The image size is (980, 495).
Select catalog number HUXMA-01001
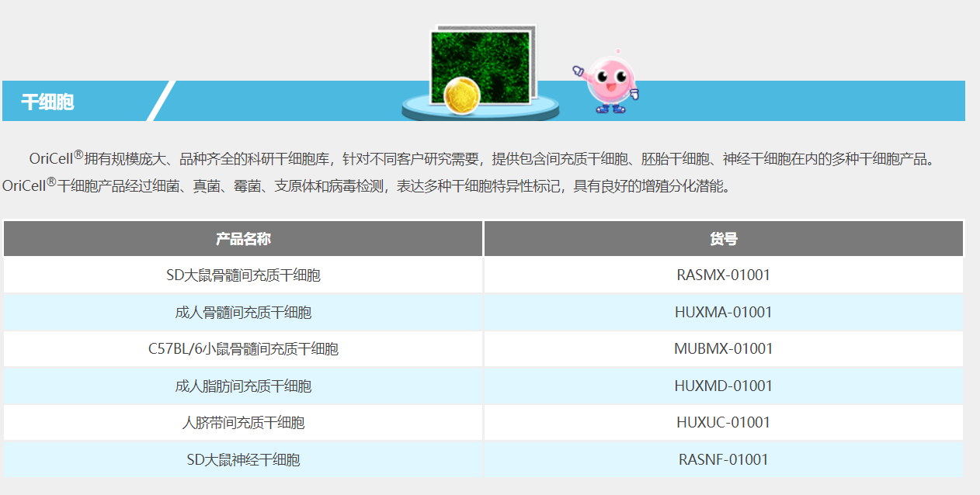point(723,313)
